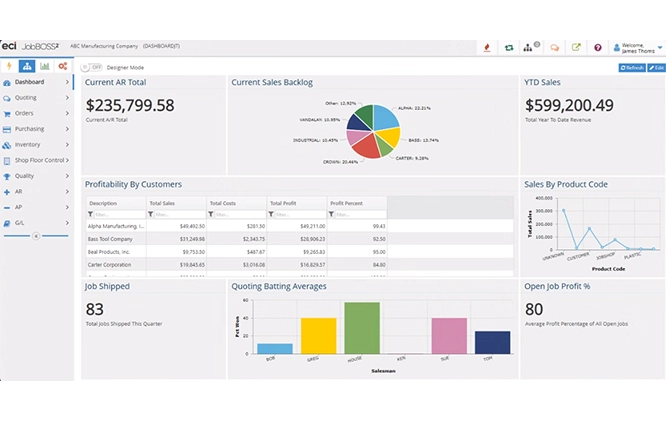Expand the Quoting menu chevron
This screenshot has width=666, height=421.
coord(67,98)
